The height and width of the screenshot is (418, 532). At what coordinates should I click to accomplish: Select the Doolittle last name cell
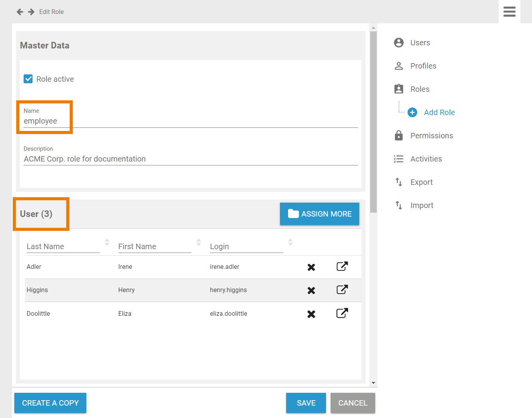38,313
